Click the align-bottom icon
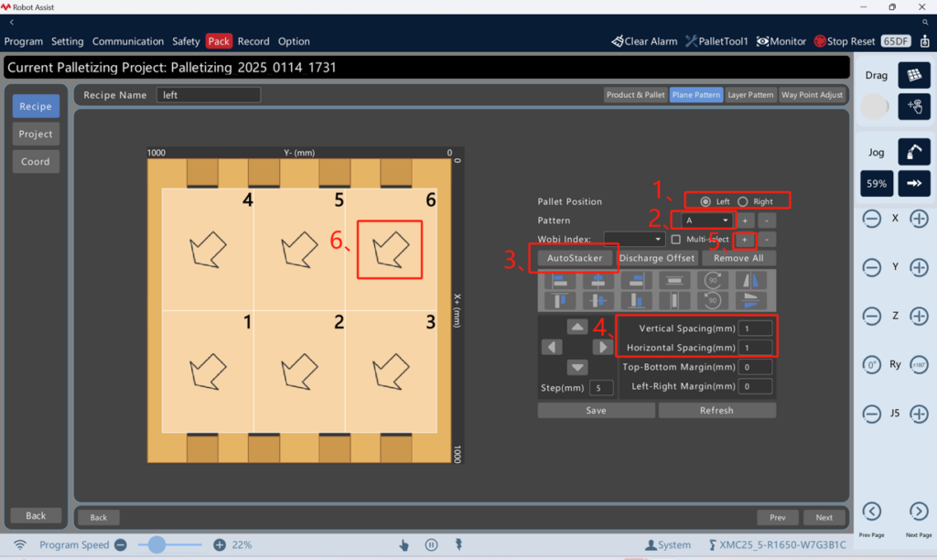Image resolution: width=937 pixels, height=560 pixels. tap(636, 300)
